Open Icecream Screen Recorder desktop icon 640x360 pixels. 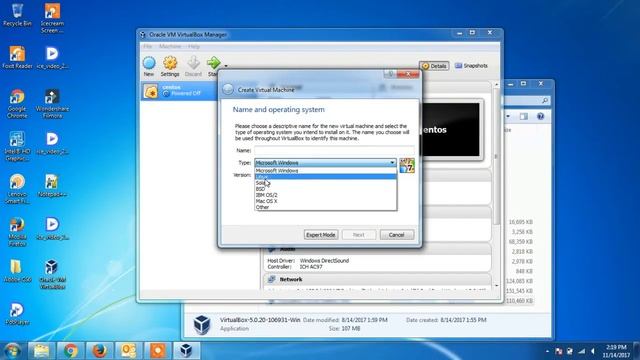pyautogui.click(x=52, y=18)
